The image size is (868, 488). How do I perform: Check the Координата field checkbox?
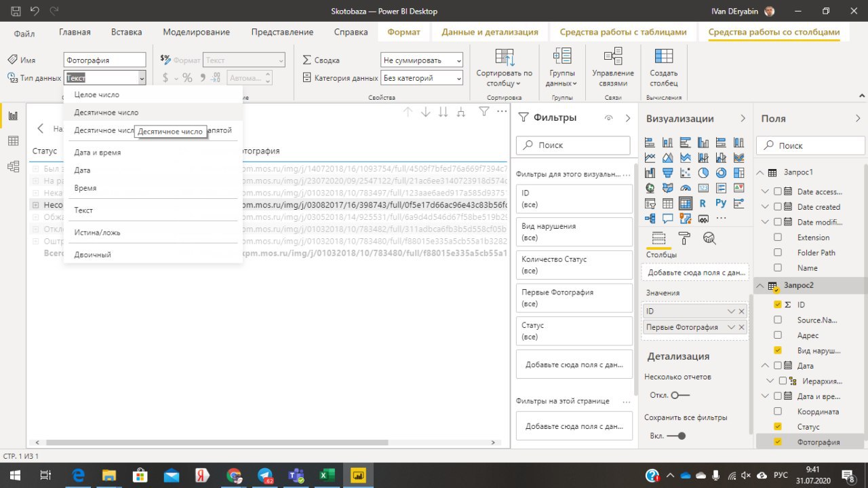[778, 411]
